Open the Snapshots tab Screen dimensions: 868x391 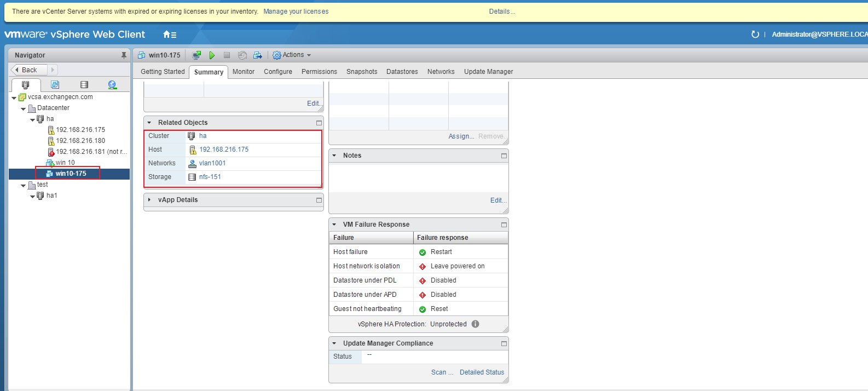362,72
